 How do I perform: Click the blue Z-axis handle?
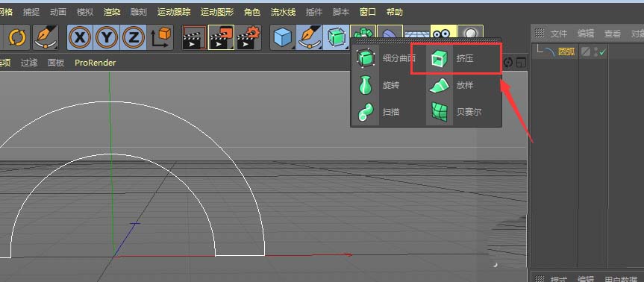(135, 223)
